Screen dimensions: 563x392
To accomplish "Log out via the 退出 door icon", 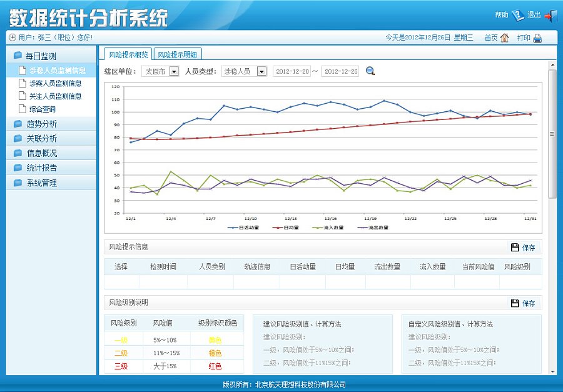I will click(550, 16).
